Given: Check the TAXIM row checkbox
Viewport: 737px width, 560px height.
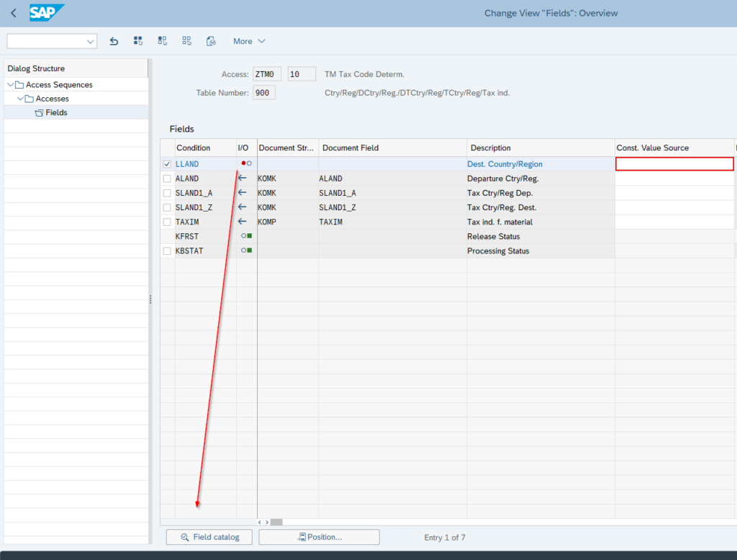Looking at the screenshot, I should (x=167, y=222).
